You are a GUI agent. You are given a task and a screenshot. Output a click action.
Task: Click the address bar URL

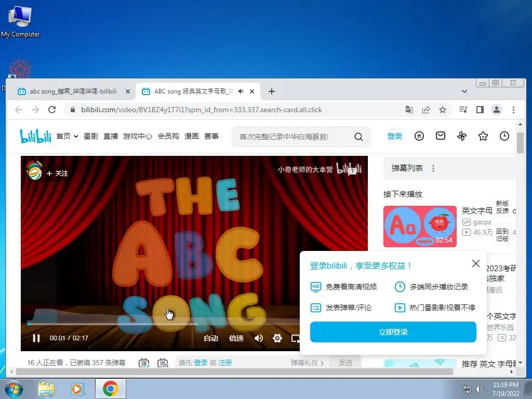202,110
